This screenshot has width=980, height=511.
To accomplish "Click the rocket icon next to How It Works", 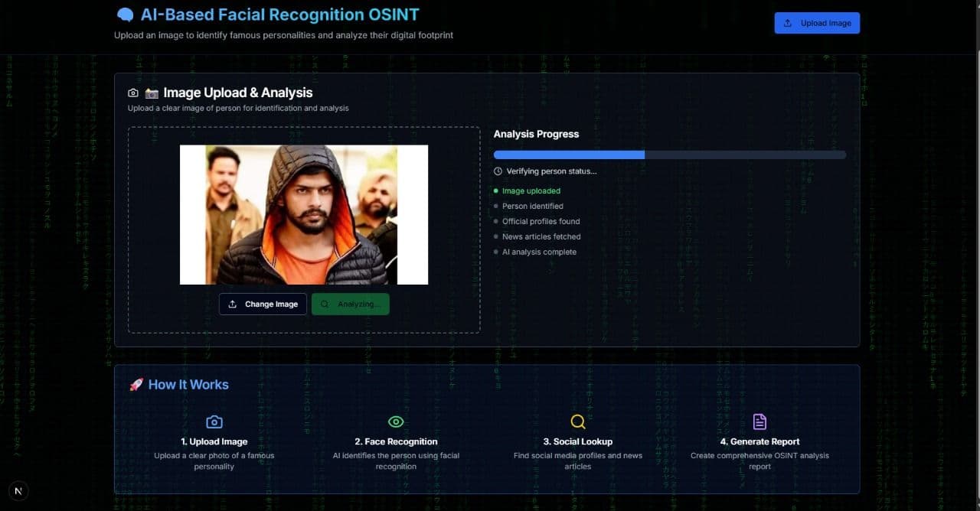I will point(136,385).
